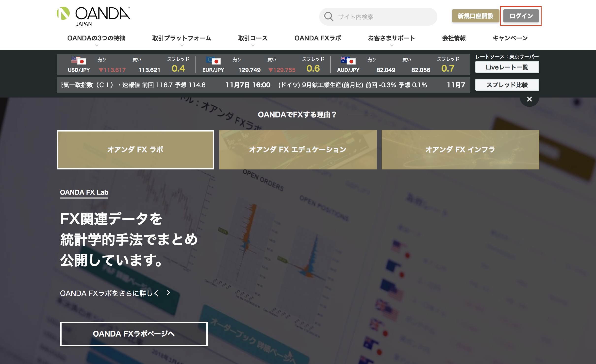Viewport: 596px width, 364px height.
Task: Click スプレッド比較 button
Action: (507, 85)
